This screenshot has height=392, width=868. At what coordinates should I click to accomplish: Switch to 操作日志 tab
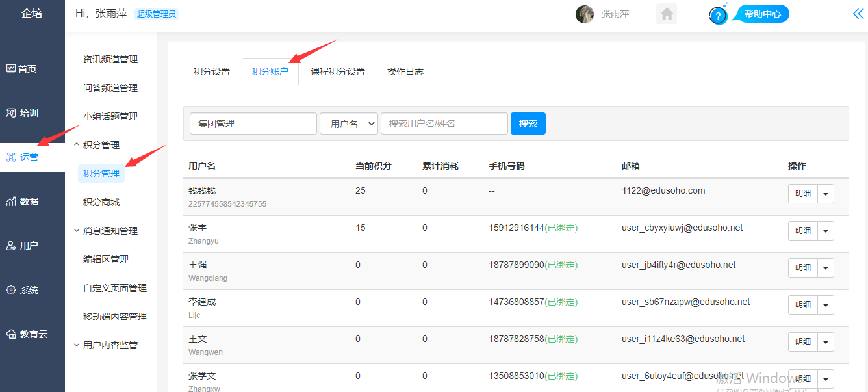coord(405,72)
